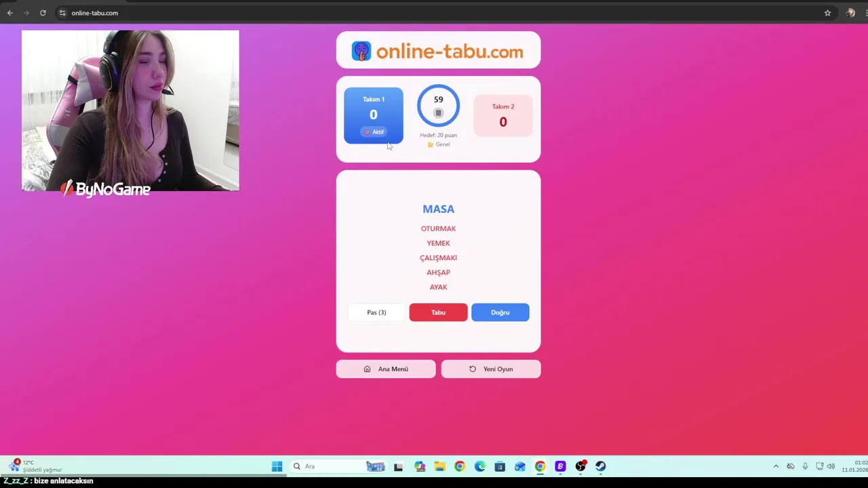Screen dimensions: 868x488
Task: Open the Windows Start menu
Action: pos(277,466)
